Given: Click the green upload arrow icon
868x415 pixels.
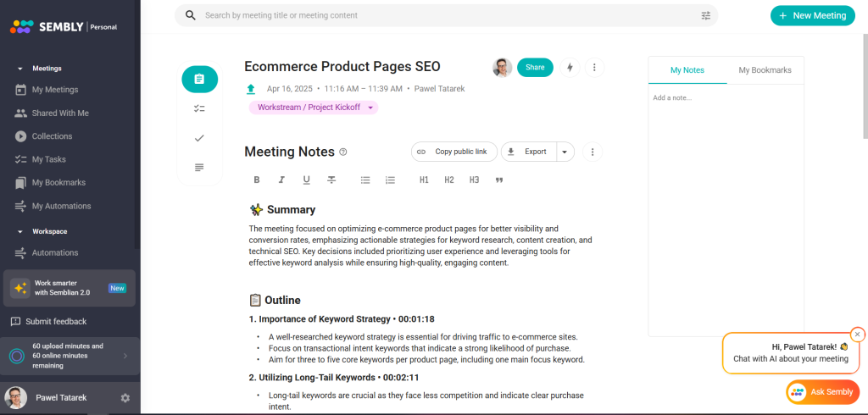Looking at the screenshot, I should tap(251, 89).
